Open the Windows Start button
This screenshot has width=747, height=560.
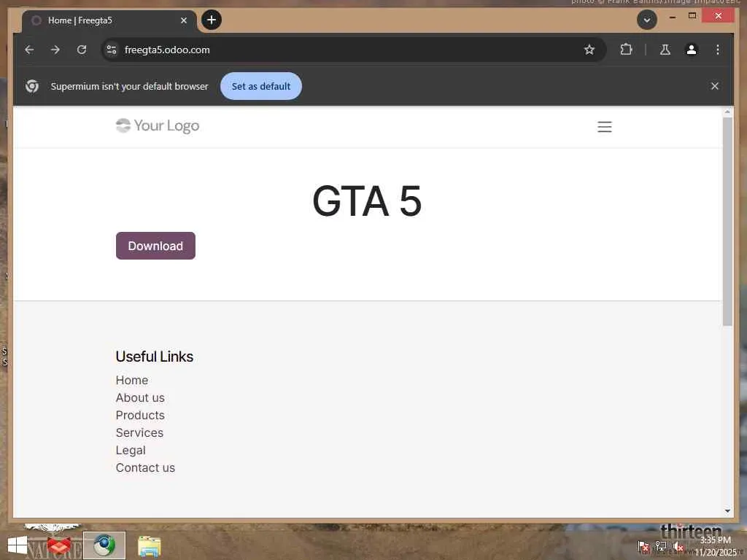(18, 545)
